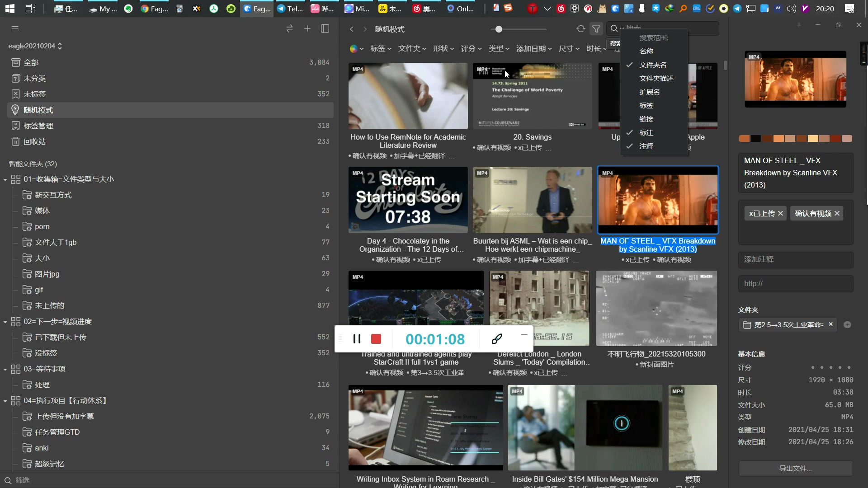Remove the 确认有视频 tag
Screen dimensions: 868x488
tap(837, 214)
